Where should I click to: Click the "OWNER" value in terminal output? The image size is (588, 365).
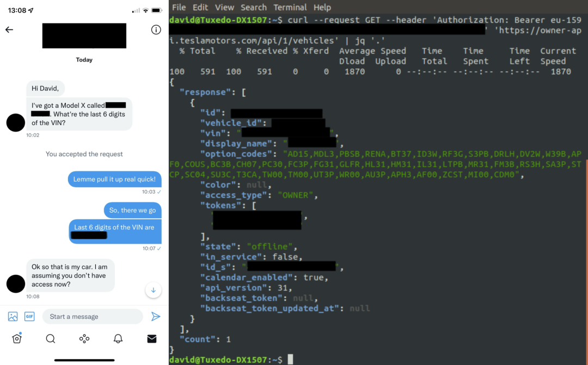point(295,195)
